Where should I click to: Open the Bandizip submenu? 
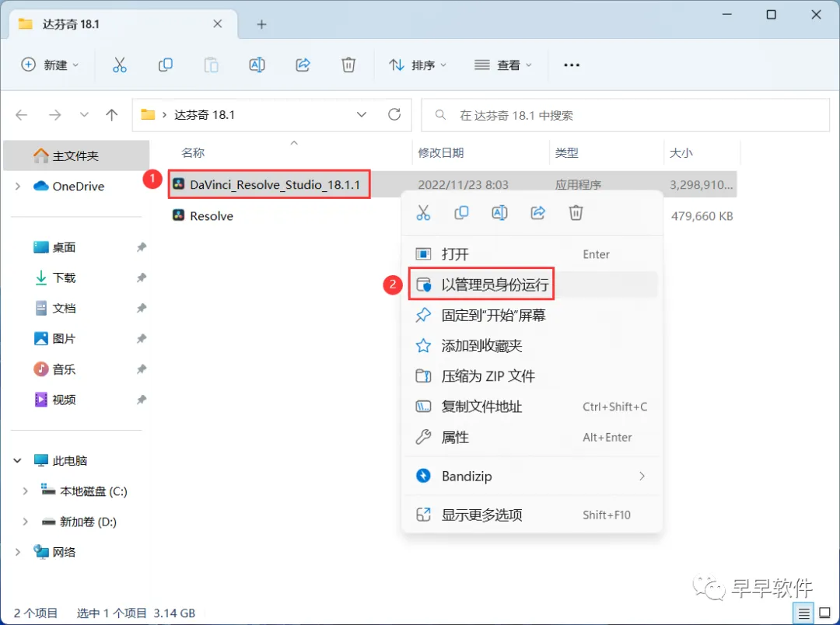[533, 476]
